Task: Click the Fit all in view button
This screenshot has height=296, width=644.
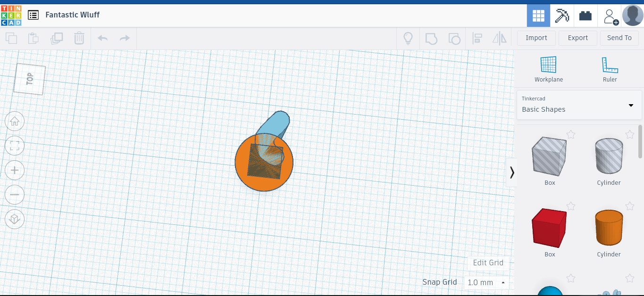Action: (x=15, y=146)
